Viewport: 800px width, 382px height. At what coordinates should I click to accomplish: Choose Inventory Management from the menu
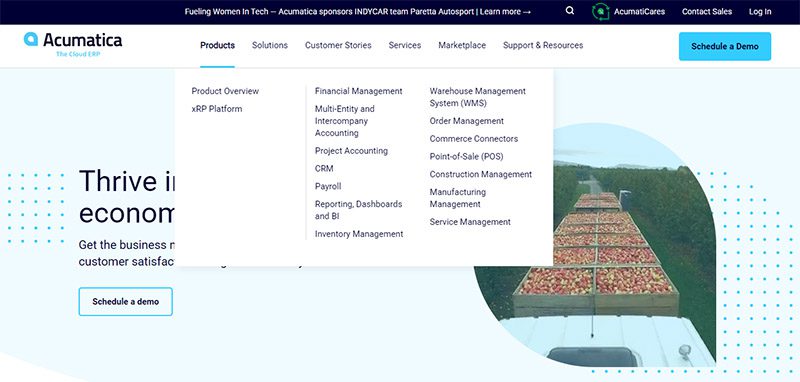[x=359, y=234]
